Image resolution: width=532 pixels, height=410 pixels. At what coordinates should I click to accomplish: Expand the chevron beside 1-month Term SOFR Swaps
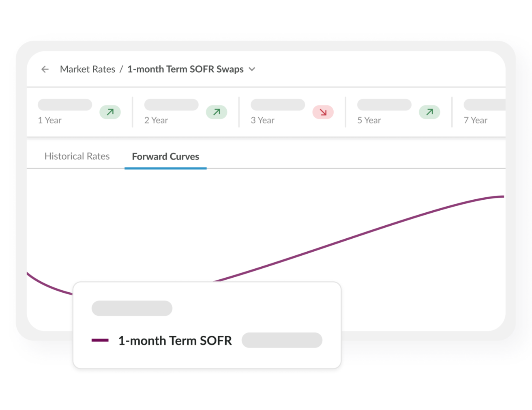(x=252, y=69)
